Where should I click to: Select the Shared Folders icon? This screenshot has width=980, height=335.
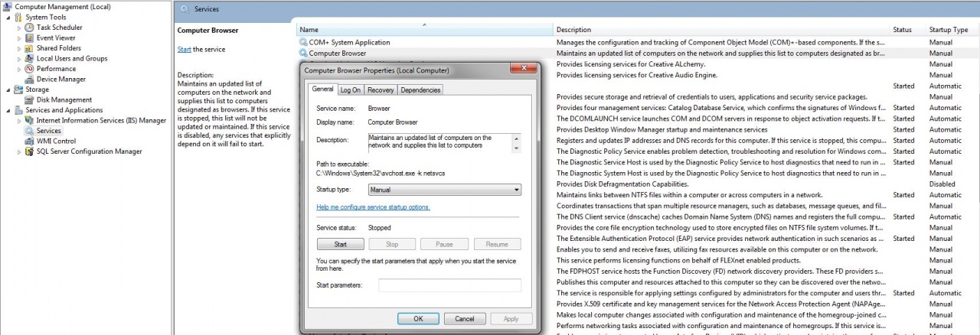click(x=30, y=48)
